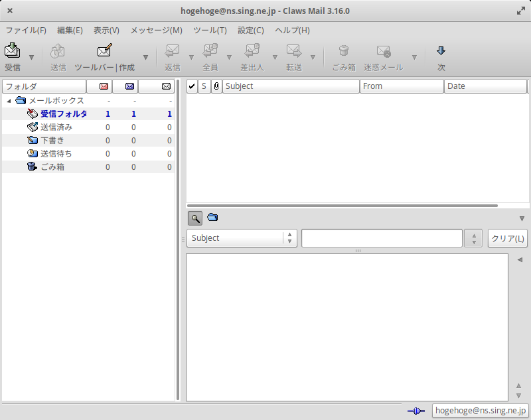Screen dimensions: 531x420
Task: Click the 次 (next) arrow icon
Action: 441,51
